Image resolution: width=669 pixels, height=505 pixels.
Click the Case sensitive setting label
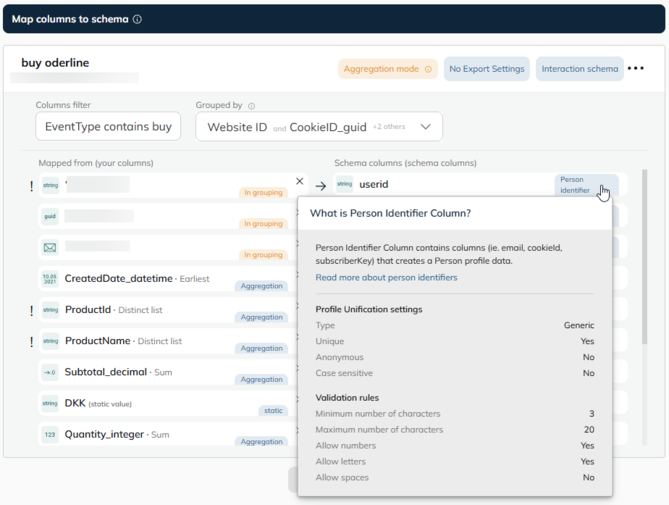pos(344,373)
